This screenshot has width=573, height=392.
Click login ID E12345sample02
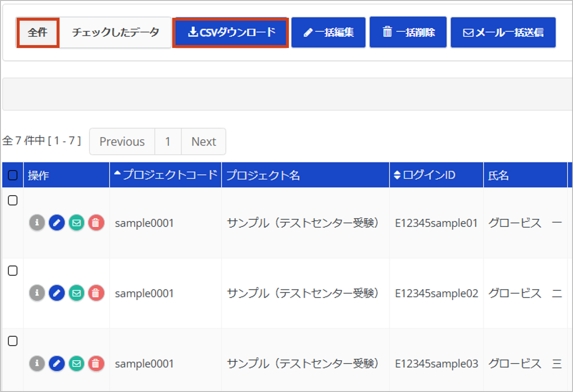click(436, 294)
